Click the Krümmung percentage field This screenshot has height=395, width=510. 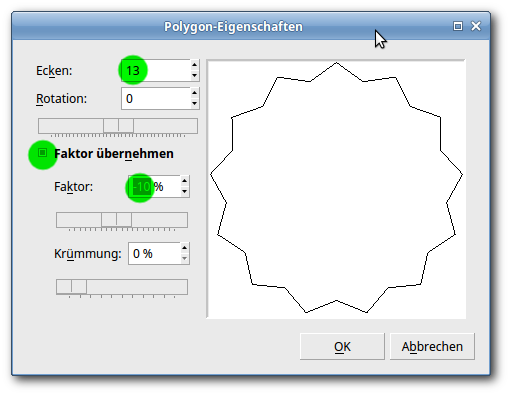(x=154, y=253)
